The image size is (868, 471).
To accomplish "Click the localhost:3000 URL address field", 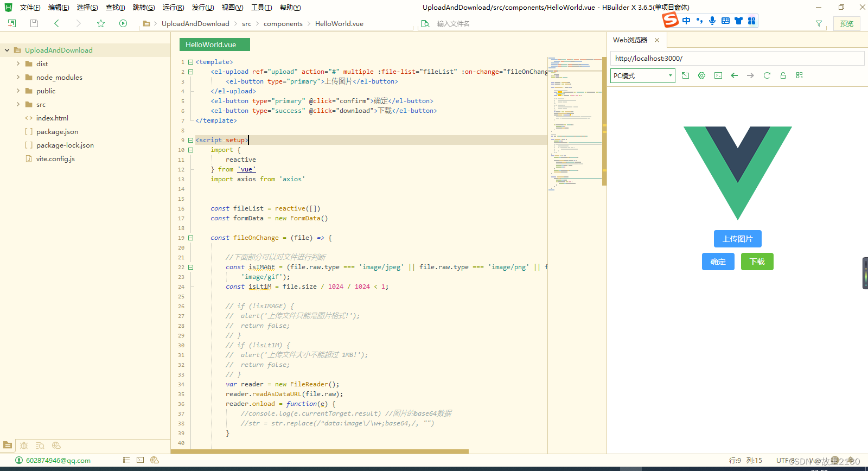I will pos(737,58).
